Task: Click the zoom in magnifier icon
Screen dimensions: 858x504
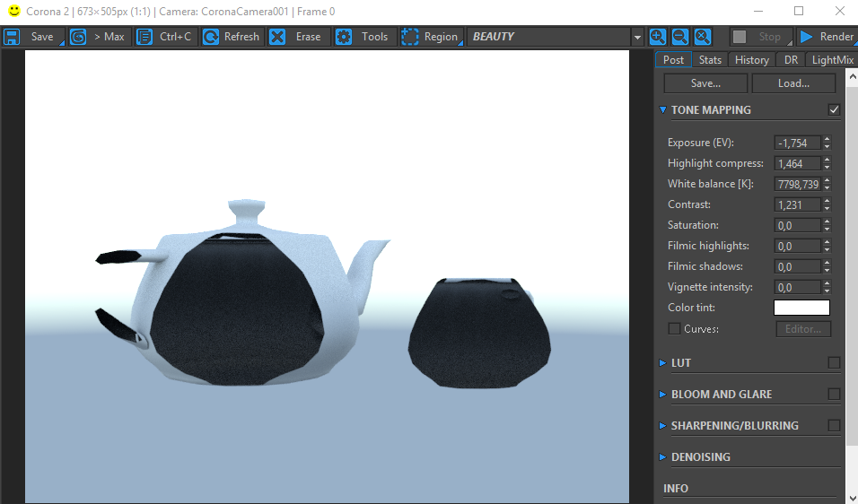Action: 658,37
